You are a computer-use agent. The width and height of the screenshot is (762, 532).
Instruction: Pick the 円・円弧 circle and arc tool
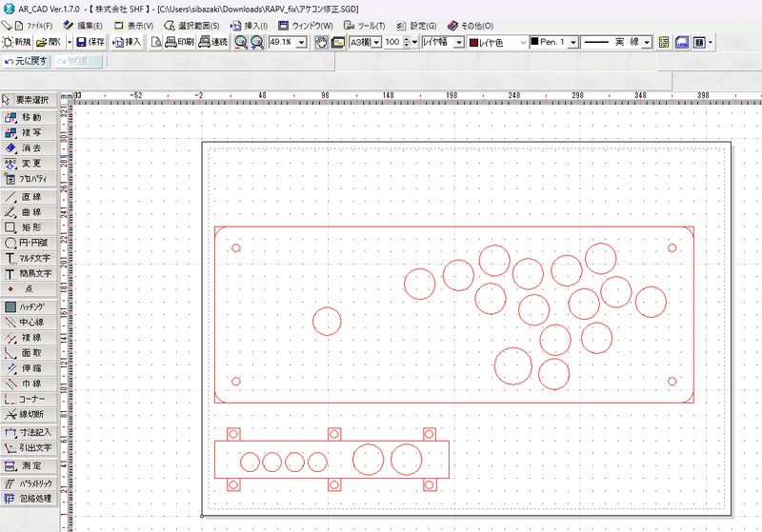point(29,243)
